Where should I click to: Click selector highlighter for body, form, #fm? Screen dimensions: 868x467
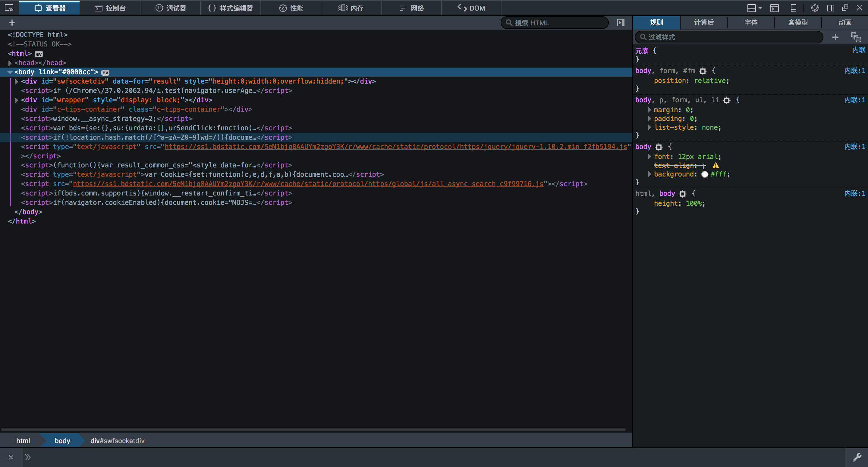(703, 71)
